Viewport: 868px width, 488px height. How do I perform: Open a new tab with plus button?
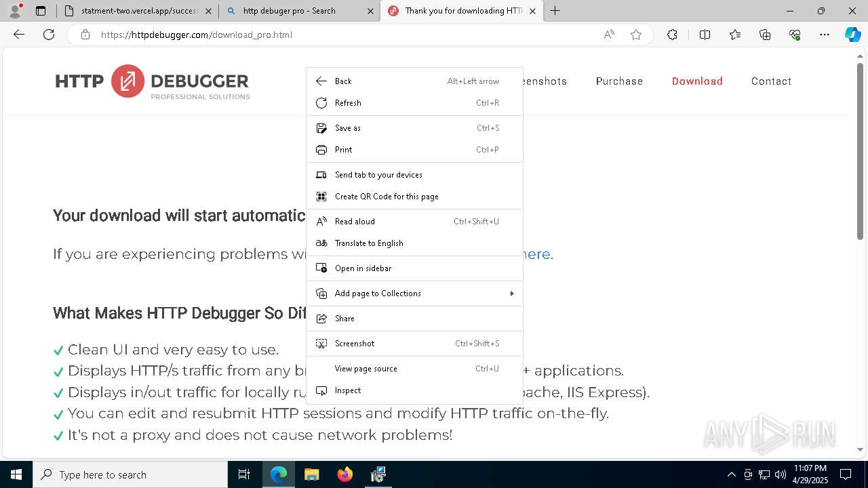[x=555, y=11]
